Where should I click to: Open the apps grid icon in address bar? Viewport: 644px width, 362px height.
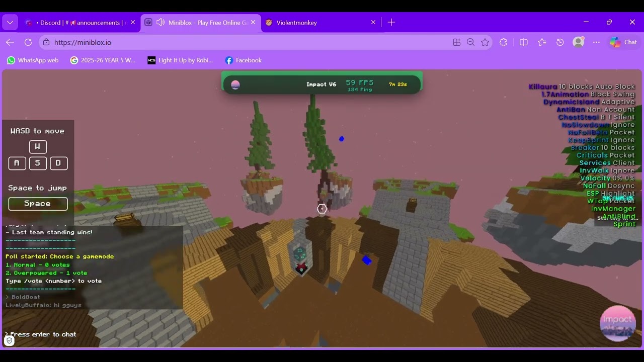[x=457, y=43]
